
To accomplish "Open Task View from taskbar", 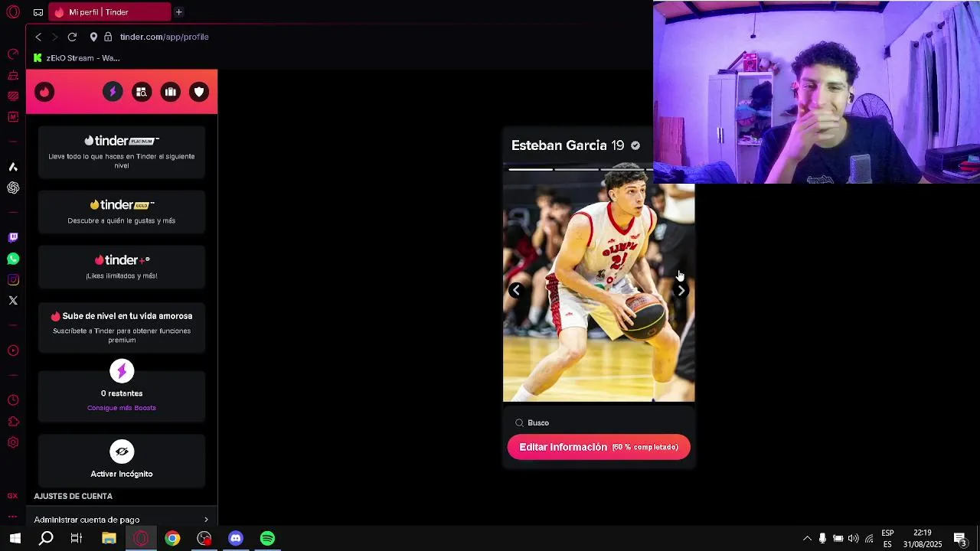I will point(77,539).
